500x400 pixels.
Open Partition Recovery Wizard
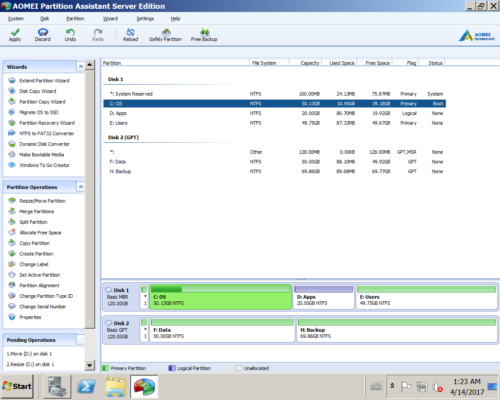(x=42, y=123)
